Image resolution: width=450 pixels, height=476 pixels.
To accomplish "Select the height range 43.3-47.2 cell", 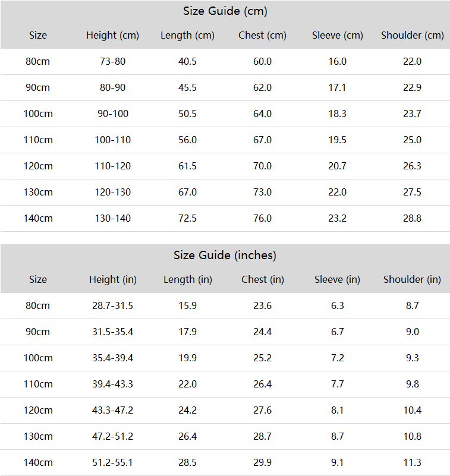I will pos(113,411).
